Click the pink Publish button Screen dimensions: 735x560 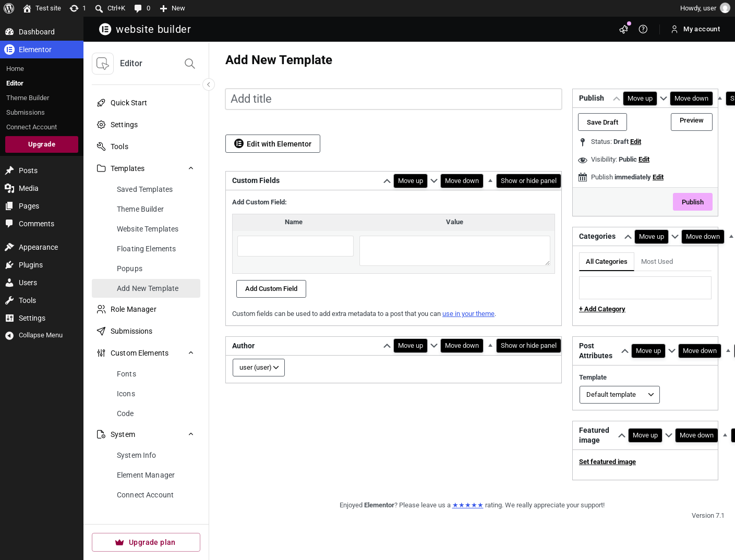coord(693,202)
